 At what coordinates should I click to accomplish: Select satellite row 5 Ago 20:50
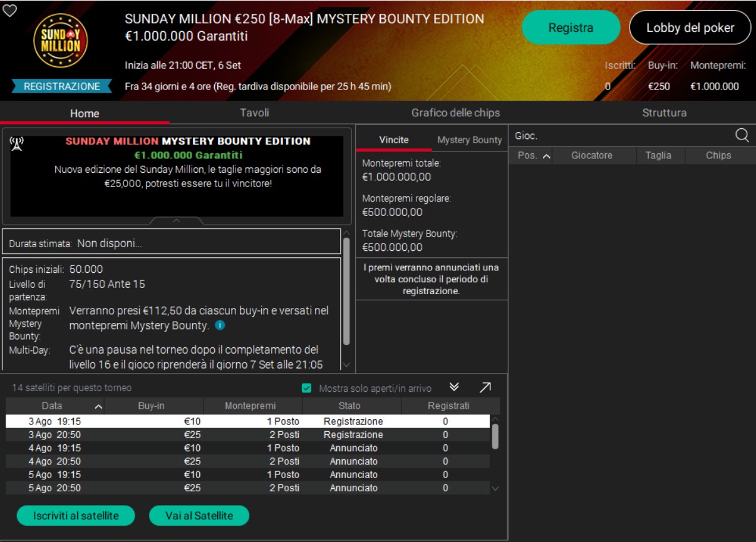(x=248, y=488)
